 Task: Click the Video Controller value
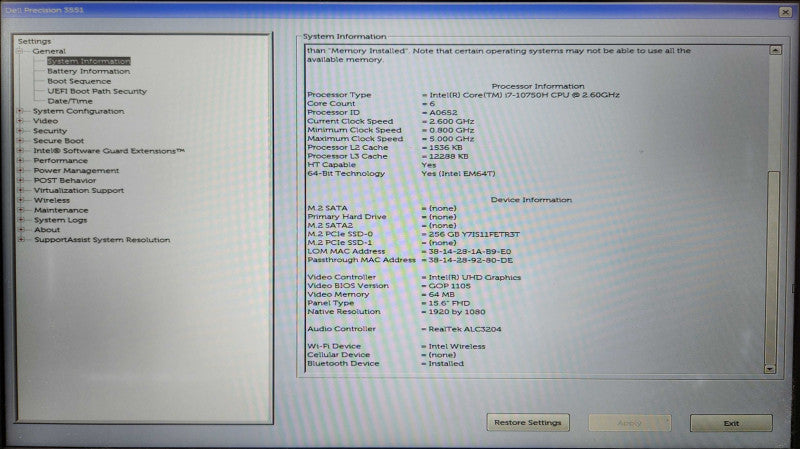point(474,278)
